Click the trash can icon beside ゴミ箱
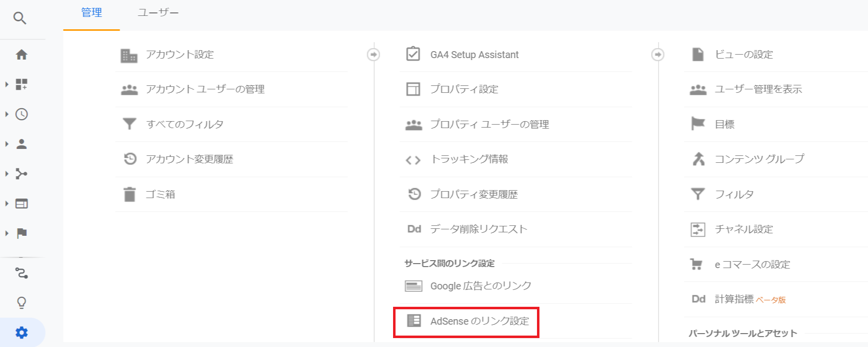Image resolution: width=868 pixels, height=347 pixels. click(130, 194)
